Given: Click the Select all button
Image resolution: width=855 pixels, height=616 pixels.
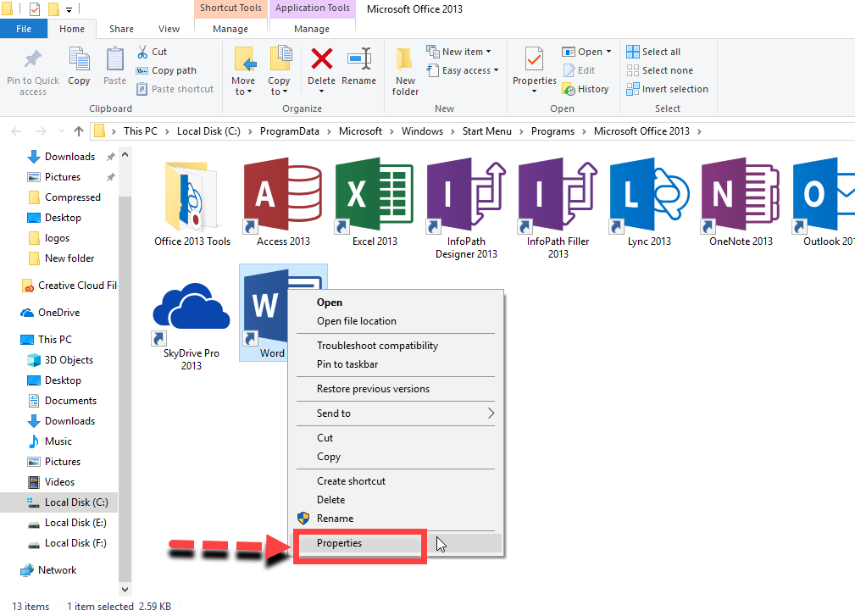Looking at the screenshot, I should point(653,52).
